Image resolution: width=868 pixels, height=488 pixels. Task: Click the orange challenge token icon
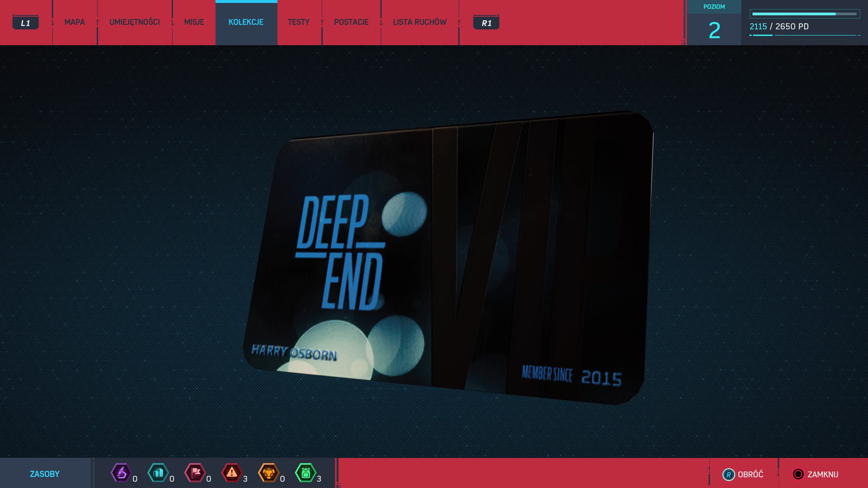pos(269,473)
